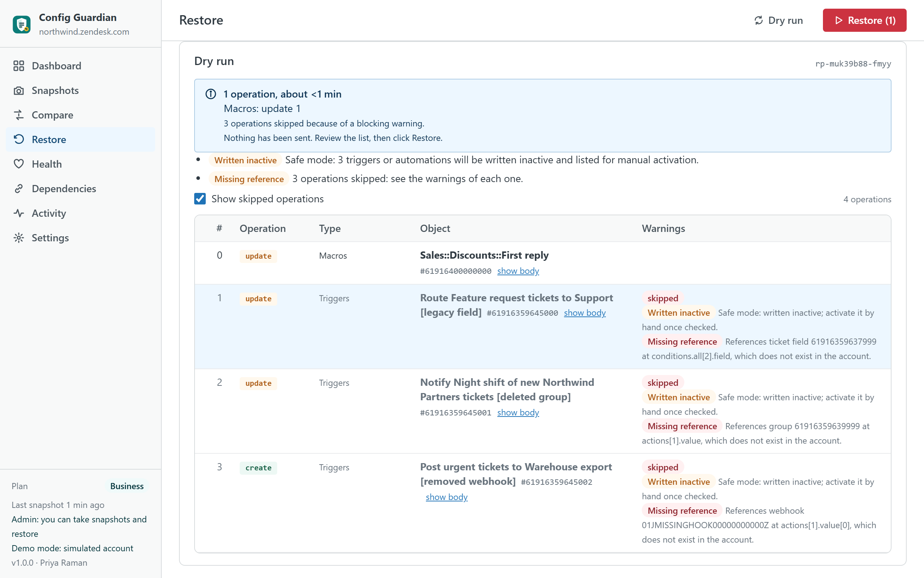The image size is (924, 578).
Task: Click the northwind.zendesk.com account name
Action: (x=84, y=32)
